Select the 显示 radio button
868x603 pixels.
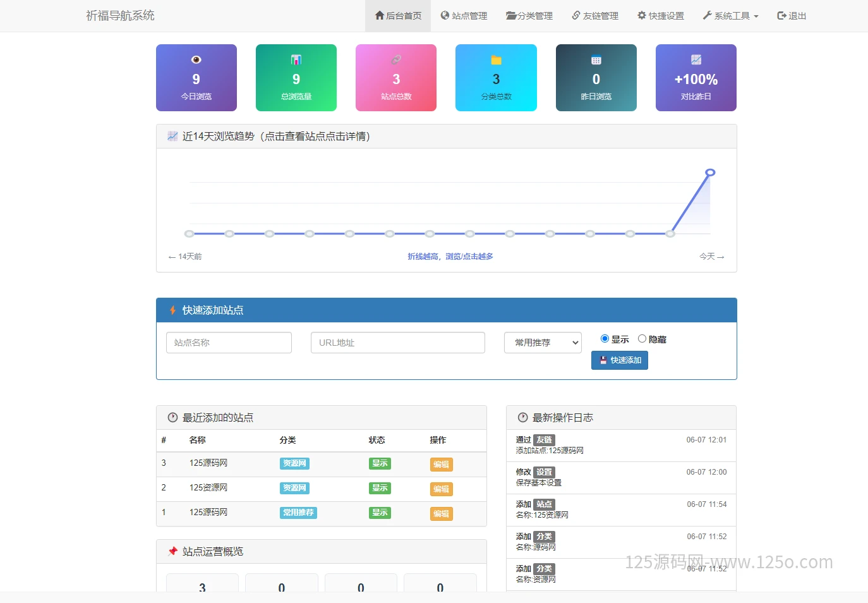point(605,339)
